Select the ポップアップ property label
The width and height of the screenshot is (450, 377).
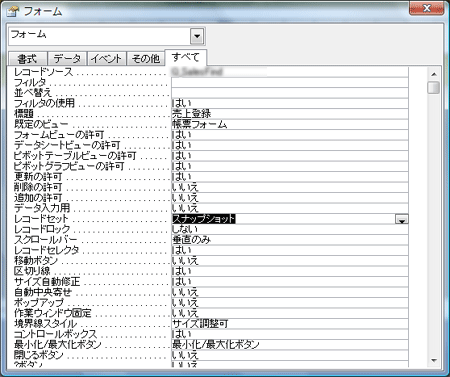[38, 303]
